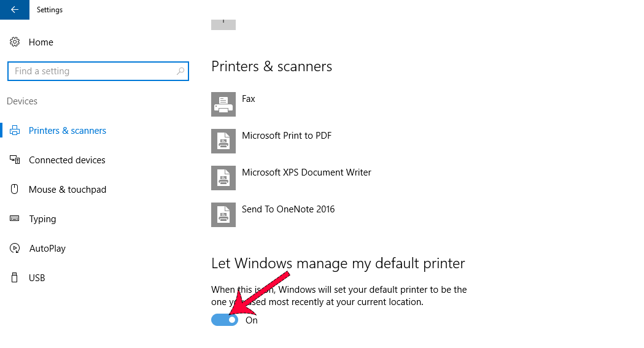Click the back arrow button
This screenshot has width=644, height=348.
[14, 9]
